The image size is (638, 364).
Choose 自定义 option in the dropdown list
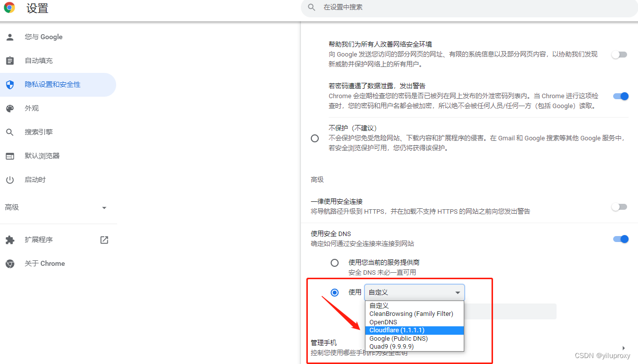(415, 305)
